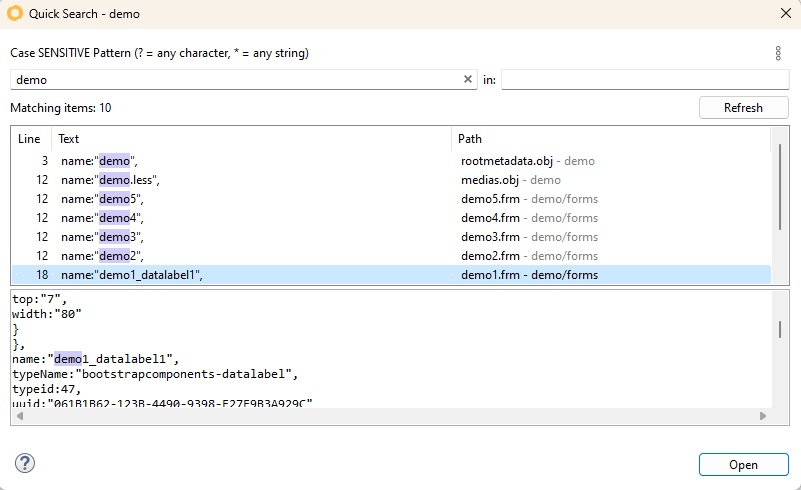This screenshot has height=490, width=801.
Task: Click the results list vertical scrollbar
Action: coord(780,187)
